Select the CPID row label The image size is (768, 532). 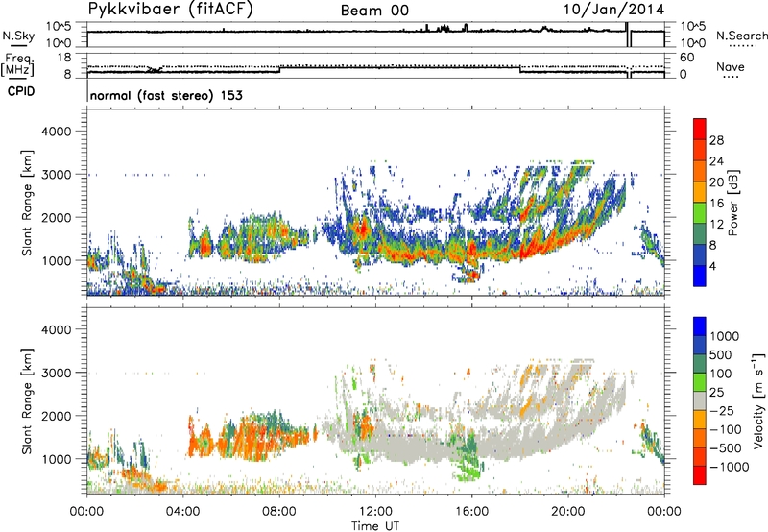point(21,91)
